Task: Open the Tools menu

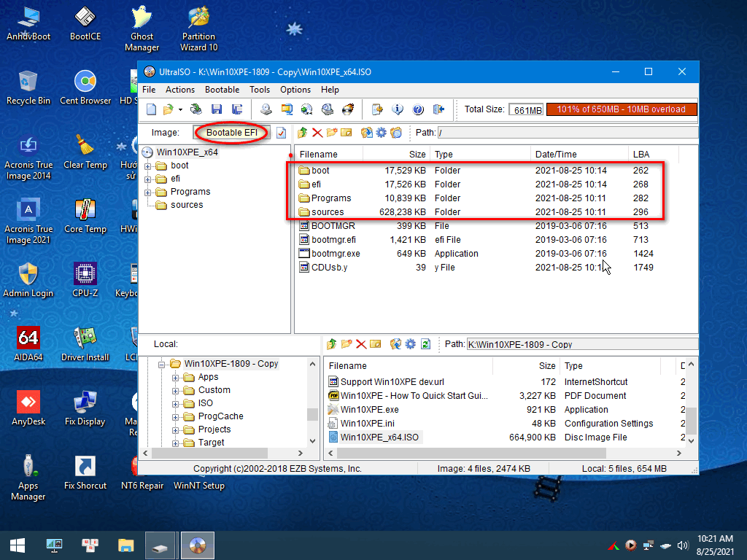Action: [260, 90]
